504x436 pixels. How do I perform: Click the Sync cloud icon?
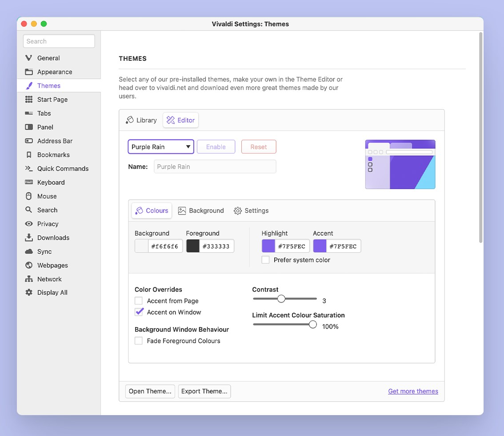coord(28,251)
